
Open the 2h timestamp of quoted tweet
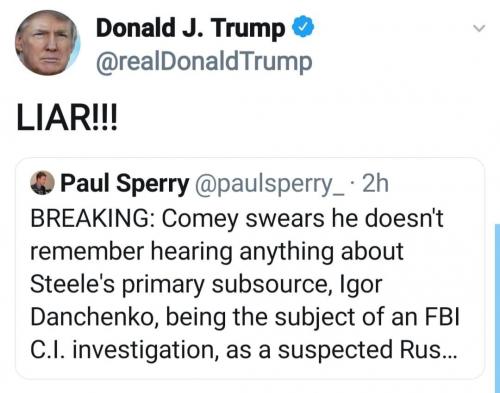click(375, 183)
